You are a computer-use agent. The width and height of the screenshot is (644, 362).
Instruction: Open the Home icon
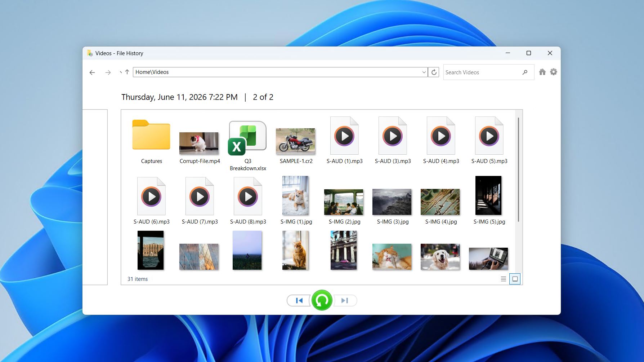542,72
